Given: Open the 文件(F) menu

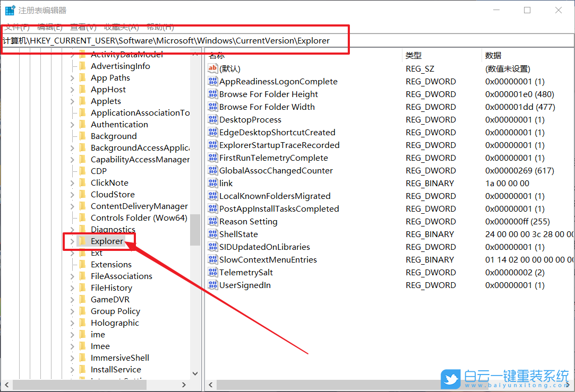Looking at the screenshot, I should pyautogui.click(x=16, y=27).
